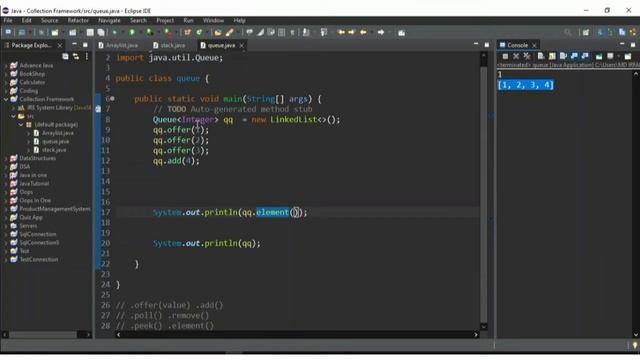Maximize the editor area panel
The height and width of the screenshot is (360, 640).
point(487,45)
